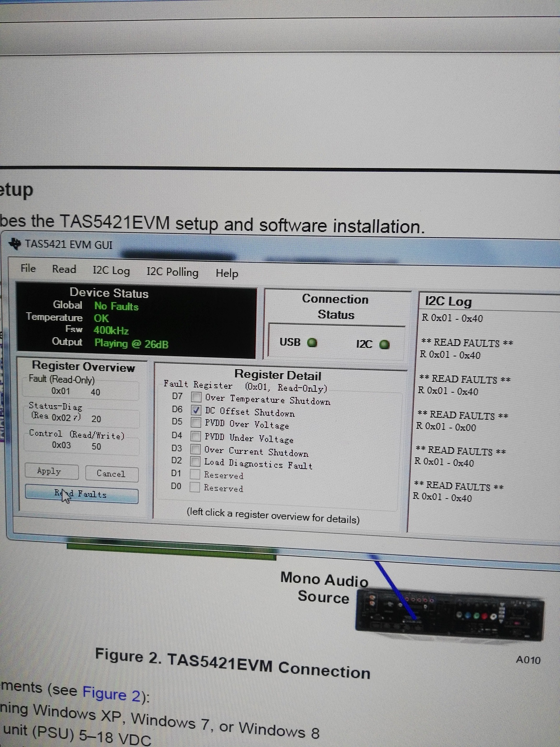The width and height of the screenshot is (560, 747).
Task: Toggle D2 Load Diagnostics Fault checkbox
Action: 195,461
